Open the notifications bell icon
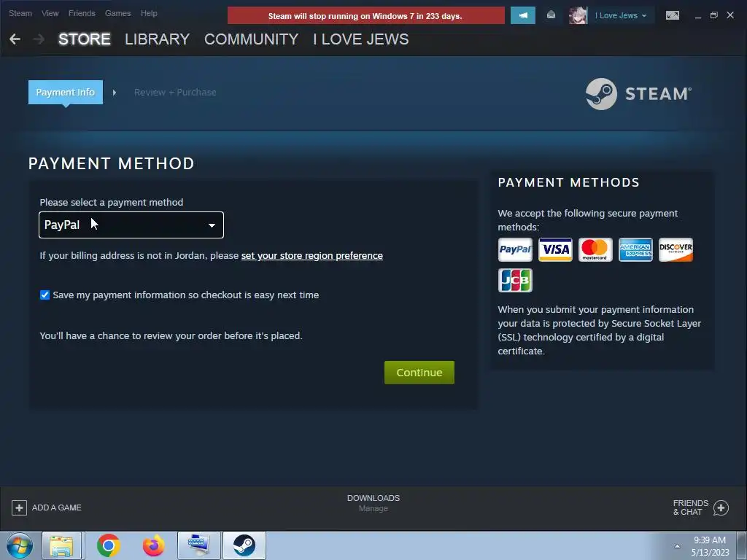This screenshot has height=560, width=747. [551, 15]
